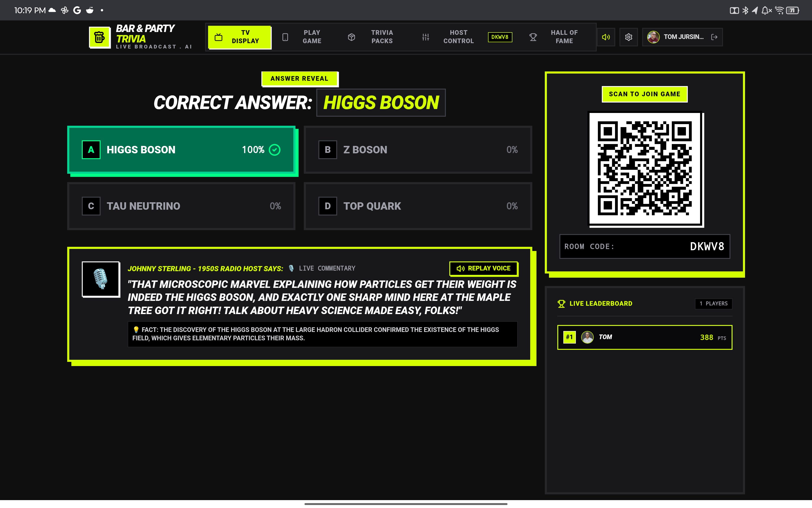Viewport: 812px width, 508px height.
Task: Select answer A Higgs Boson card
Action: [181, 150]
